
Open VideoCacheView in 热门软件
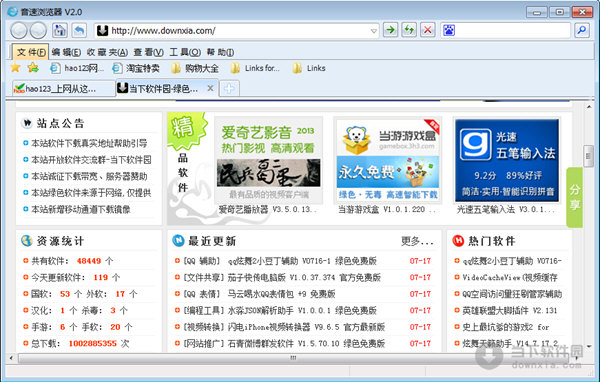(510, 278)
